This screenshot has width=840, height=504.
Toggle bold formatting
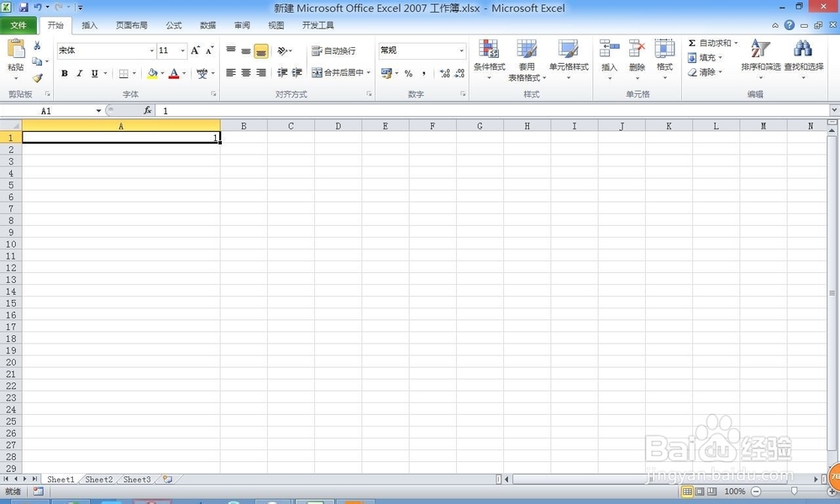pyautogui.click(x=65, y=73)
